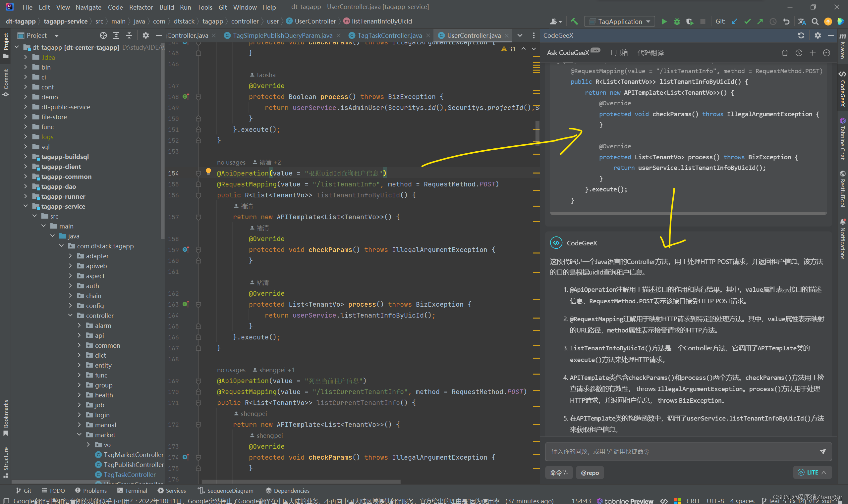
Task: Toggle the Project tool window stripe button
Action: click(6, 45)
